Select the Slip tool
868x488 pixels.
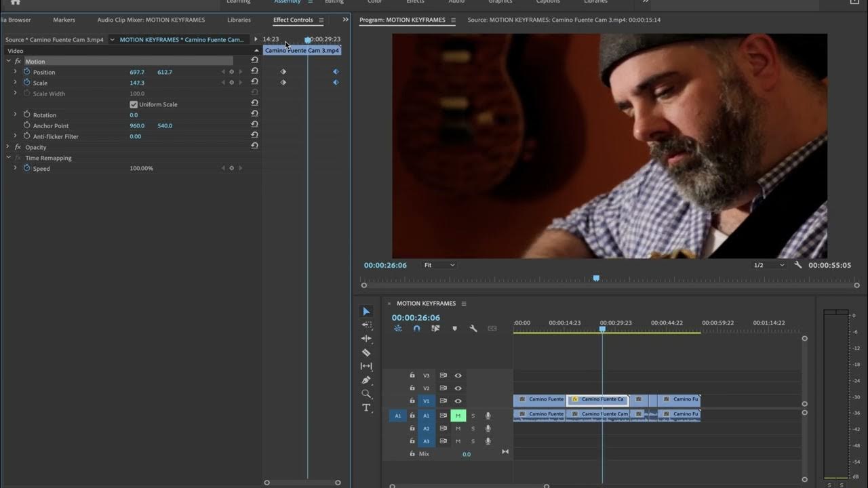point(366,366)
